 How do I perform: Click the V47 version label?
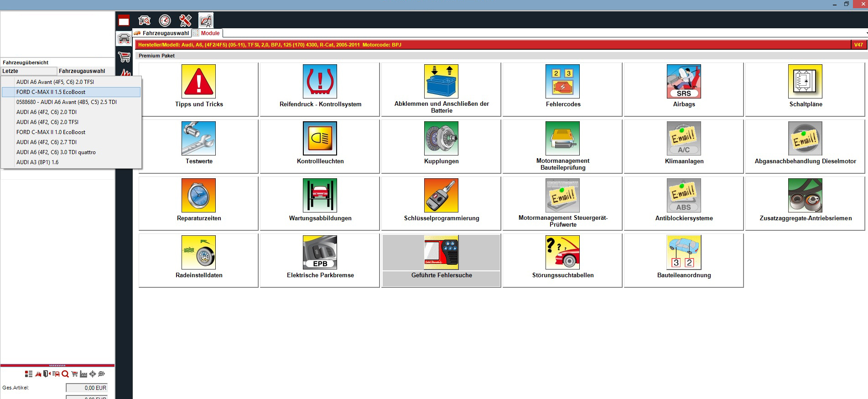click(x=858, y=45)
